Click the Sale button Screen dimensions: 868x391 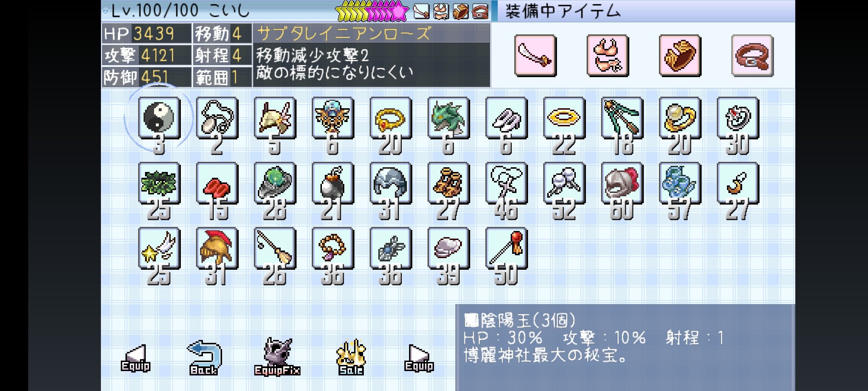click(x=351, y=357)
